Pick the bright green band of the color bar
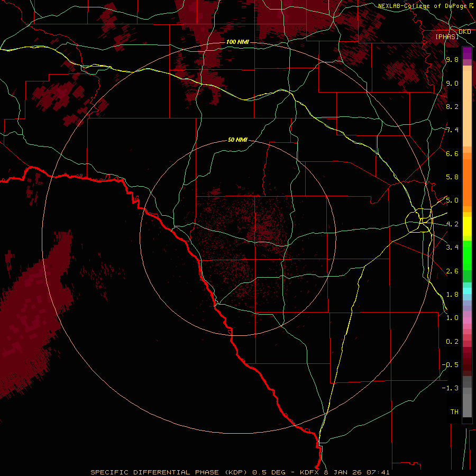The width and height of the screenshot is (476, 476). 467,255
